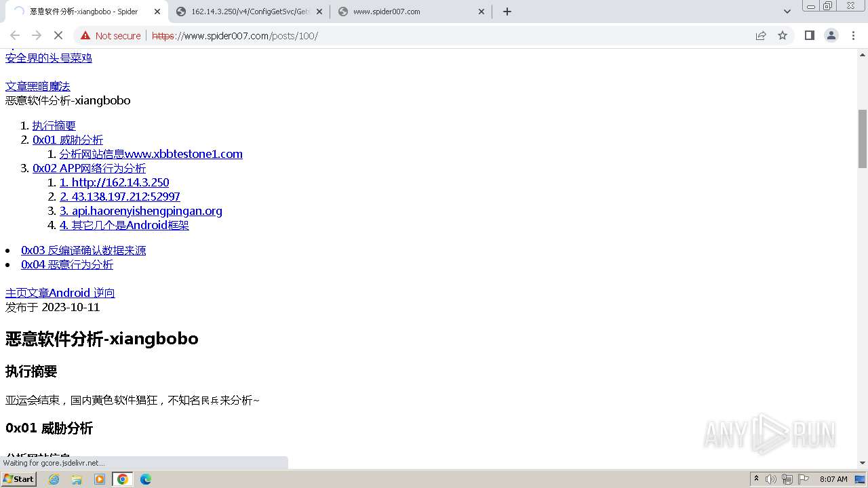This screenshot has height=488, width=868.
Task: Open 3. api.haorenyishengpingan.org link
Action: pyautogui.click(x=141, y=211)
